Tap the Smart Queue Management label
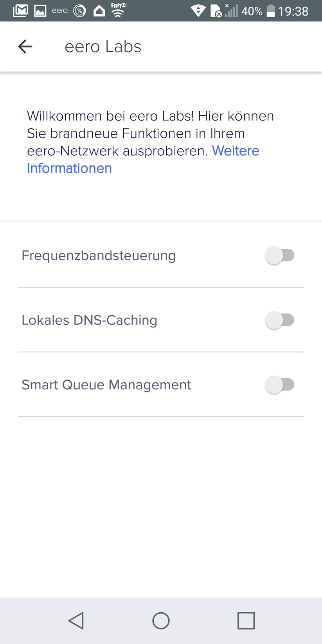Viewport: 322px width, 644px height. click(106, 385)
